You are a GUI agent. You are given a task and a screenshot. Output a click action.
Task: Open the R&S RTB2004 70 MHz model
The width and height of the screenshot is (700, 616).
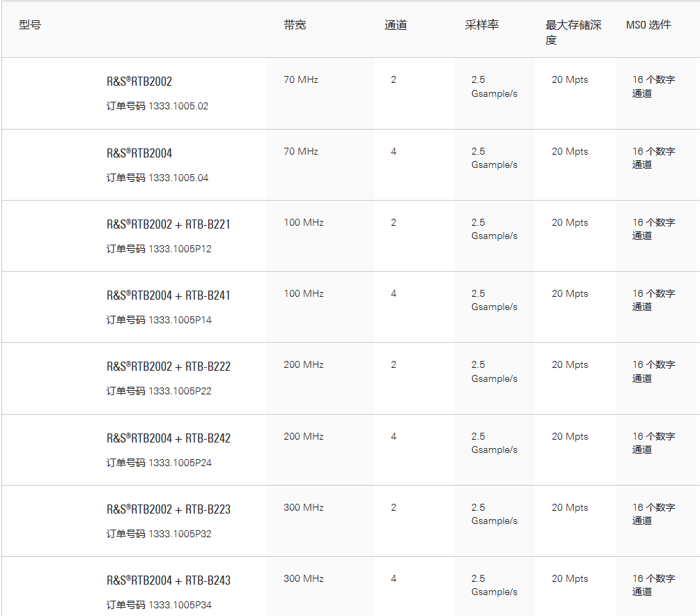139,153
